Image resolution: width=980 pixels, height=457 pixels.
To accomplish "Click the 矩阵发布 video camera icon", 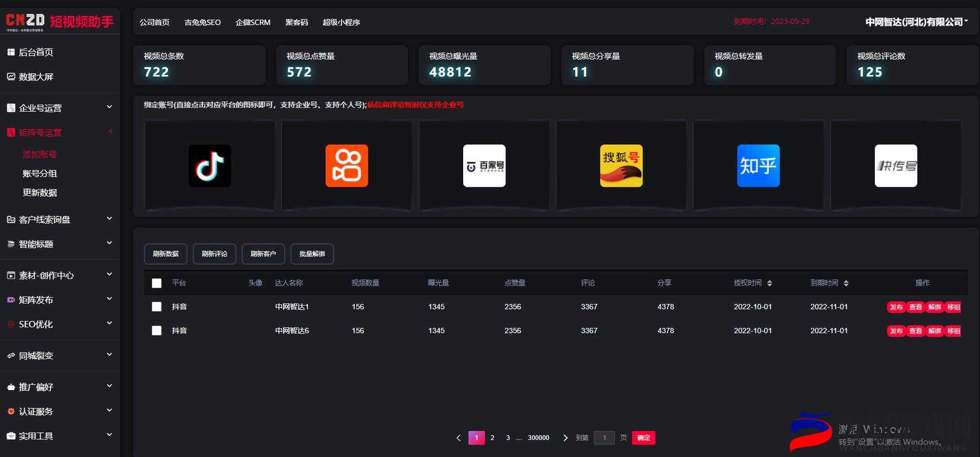I will click(x=11, y=300).
